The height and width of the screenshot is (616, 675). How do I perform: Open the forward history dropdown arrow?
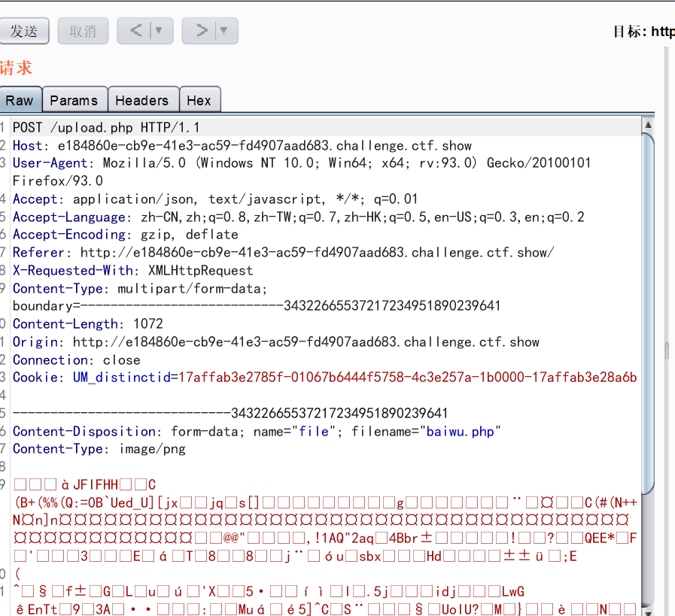pyautogui.click(x=223, y=31)
